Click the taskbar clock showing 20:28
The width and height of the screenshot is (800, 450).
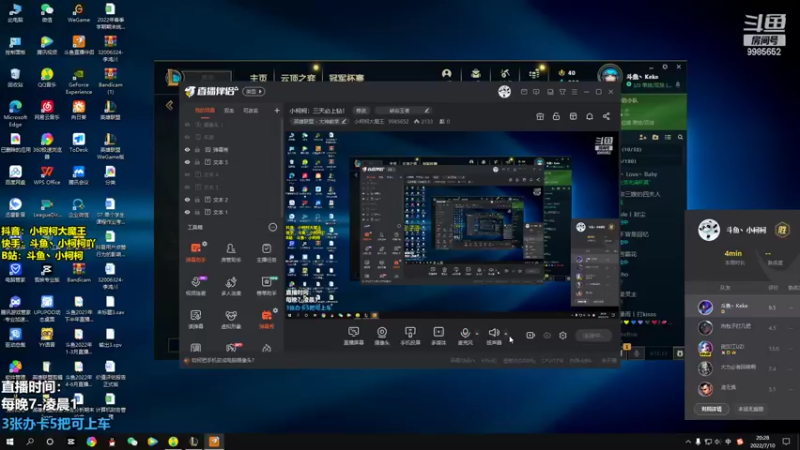coord(763,441)
